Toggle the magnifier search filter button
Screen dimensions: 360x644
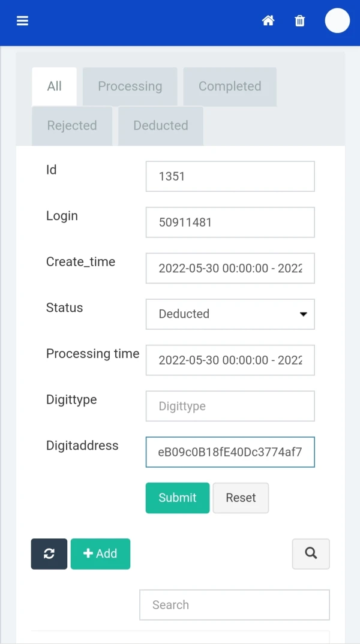click(311, 553)
